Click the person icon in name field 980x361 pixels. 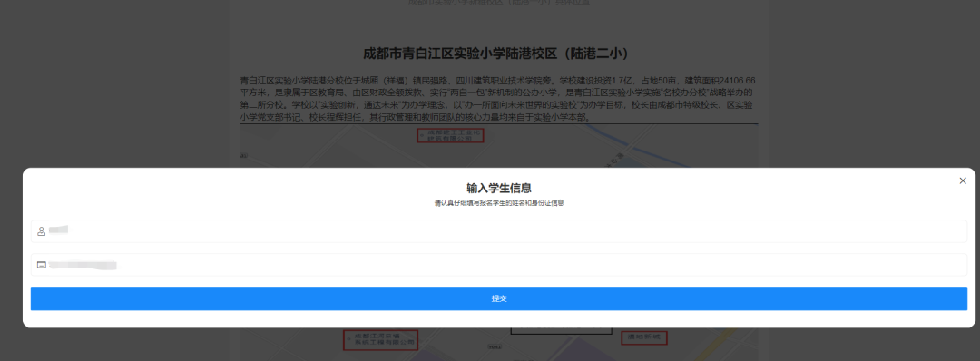tap(41, 231)
